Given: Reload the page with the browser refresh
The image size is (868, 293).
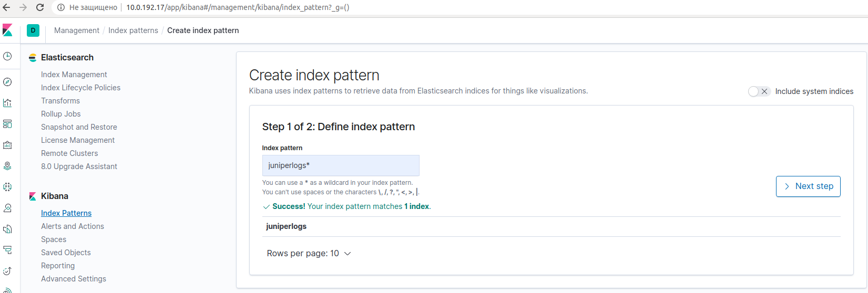Looking at the screenshot, I should (40, 7).
